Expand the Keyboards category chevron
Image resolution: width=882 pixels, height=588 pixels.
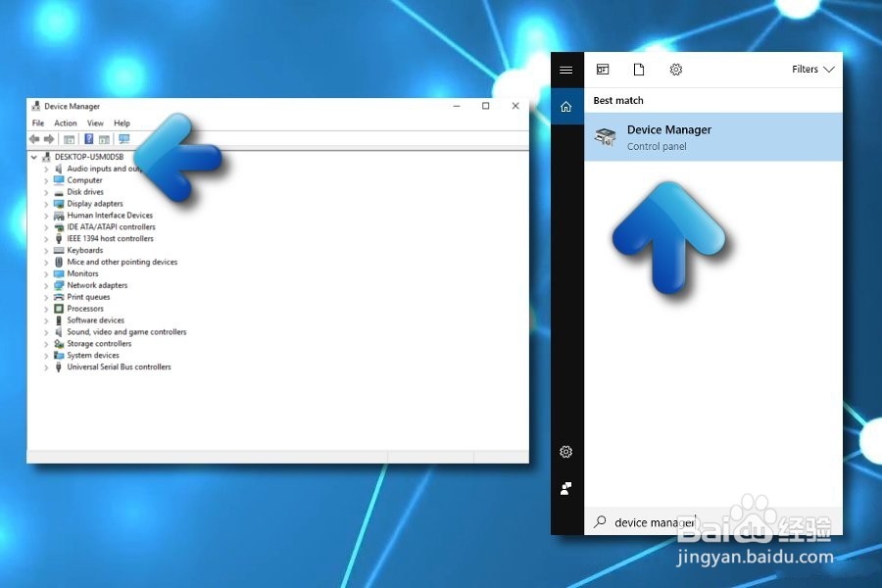(46, 251)
